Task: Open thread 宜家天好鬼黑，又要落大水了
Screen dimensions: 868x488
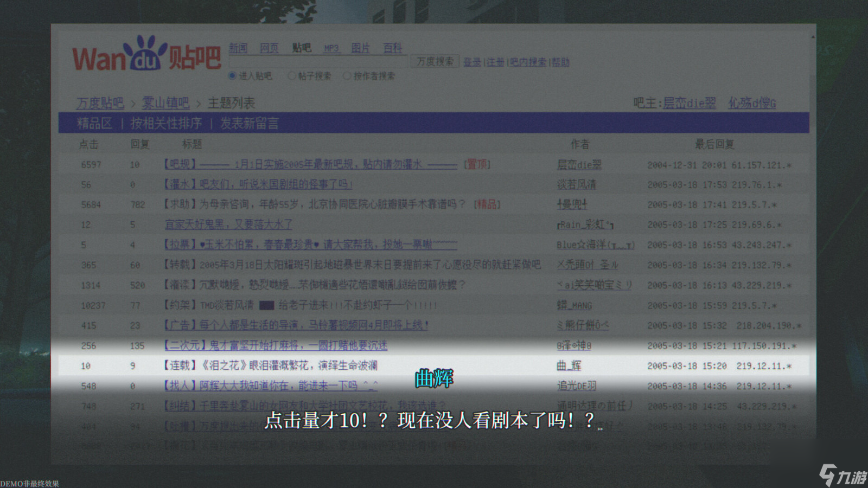Action: click(x=228, y=224)
